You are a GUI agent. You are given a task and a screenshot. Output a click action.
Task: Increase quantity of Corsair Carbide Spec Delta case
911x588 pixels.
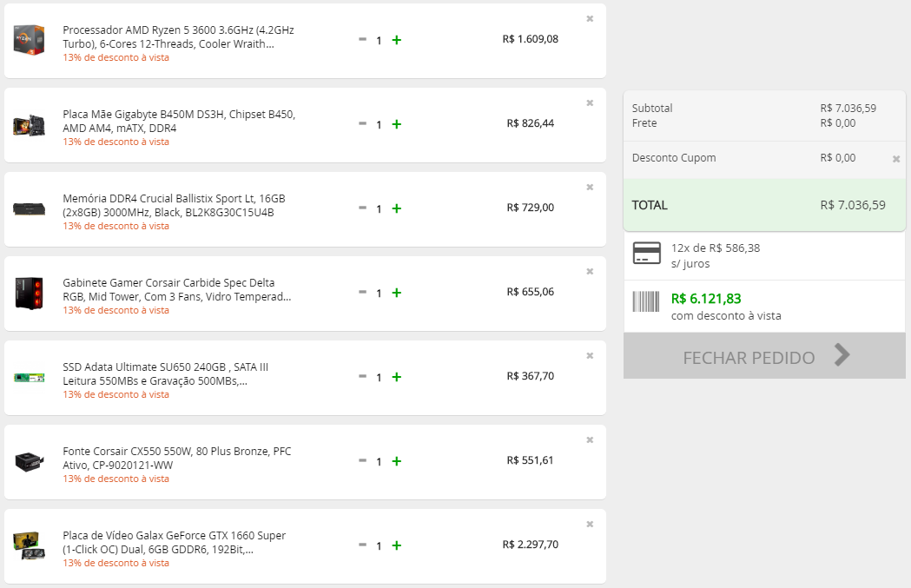pos(396,293)
